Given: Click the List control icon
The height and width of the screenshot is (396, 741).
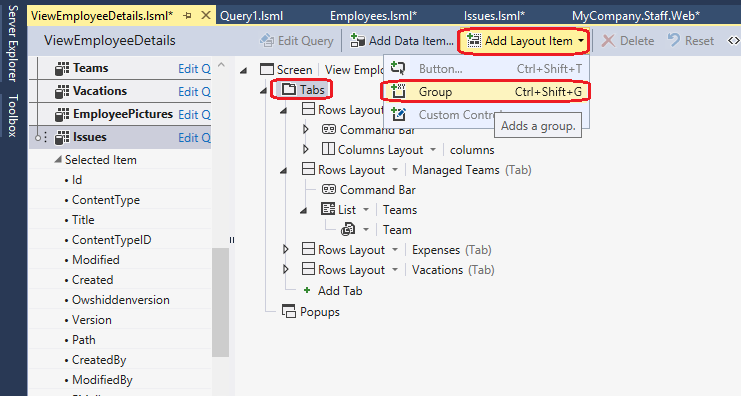Looking at the screenshot, I should tap(328, 209).
